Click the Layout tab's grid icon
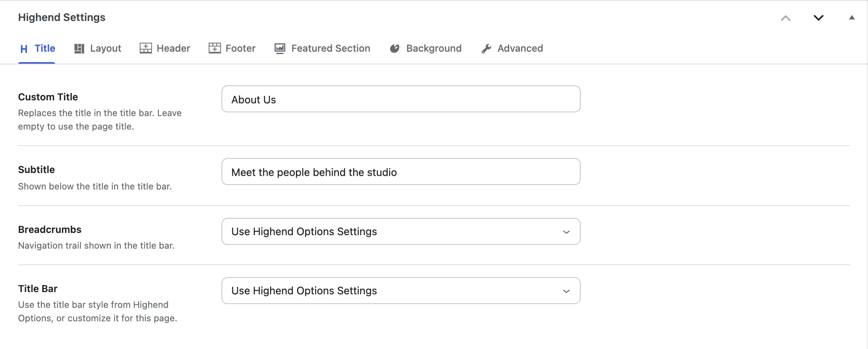The height and width of the screenshot is (349, 868). 79,49
